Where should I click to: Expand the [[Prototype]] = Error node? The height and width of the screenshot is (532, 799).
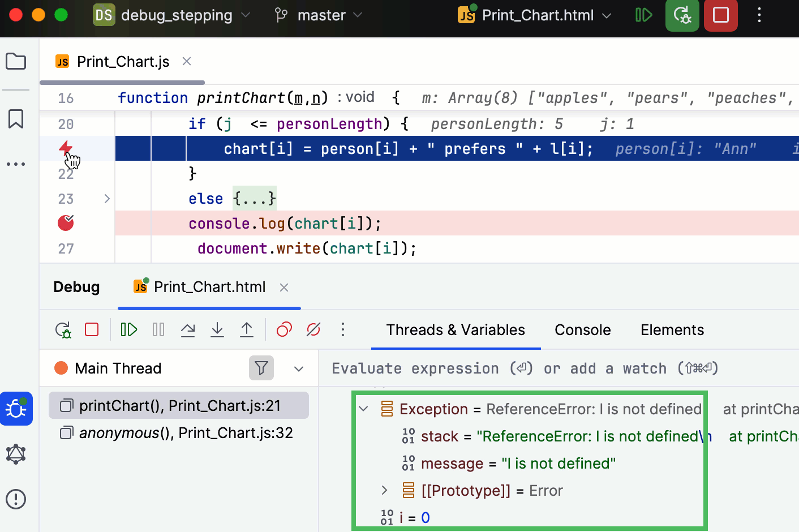(384, 490)
